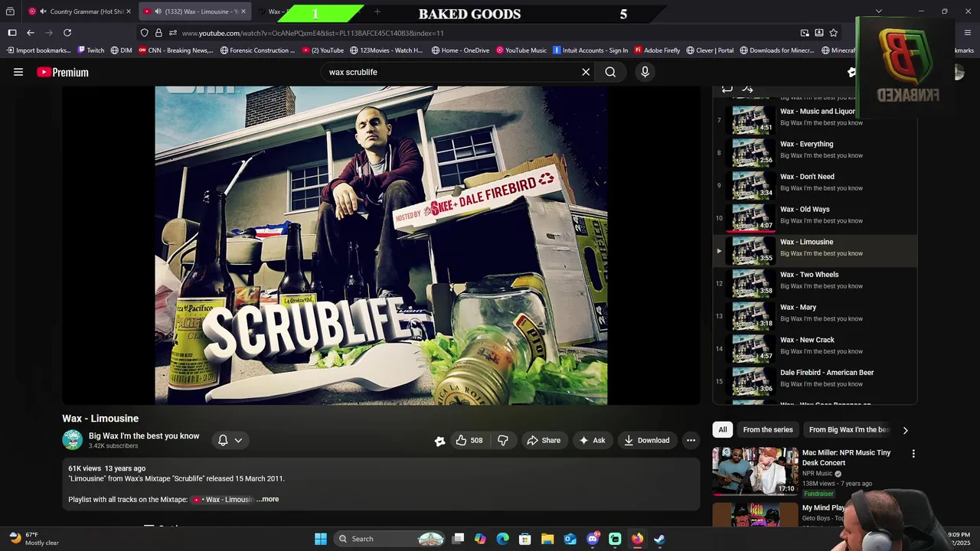Open Microsoft Edge from taskbar

coord(502,539)
